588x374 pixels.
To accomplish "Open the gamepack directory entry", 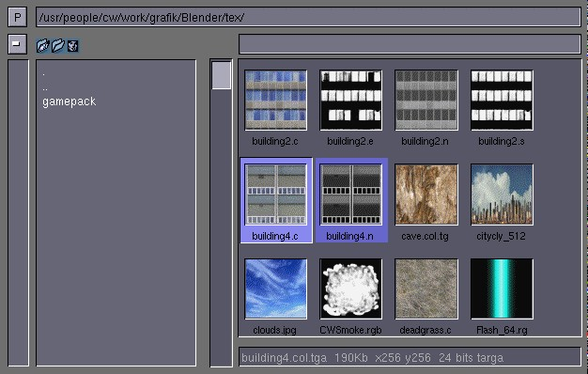I will tap(69, 101).
